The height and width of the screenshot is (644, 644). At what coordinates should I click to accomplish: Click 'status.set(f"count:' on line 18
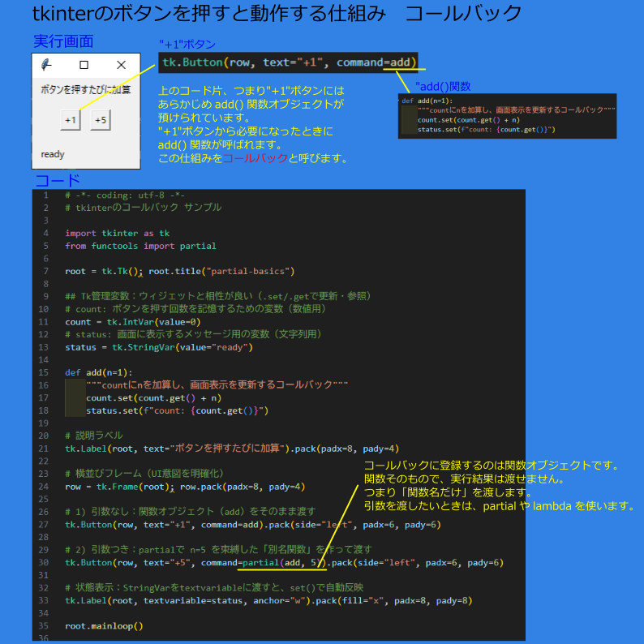(135, 410)
